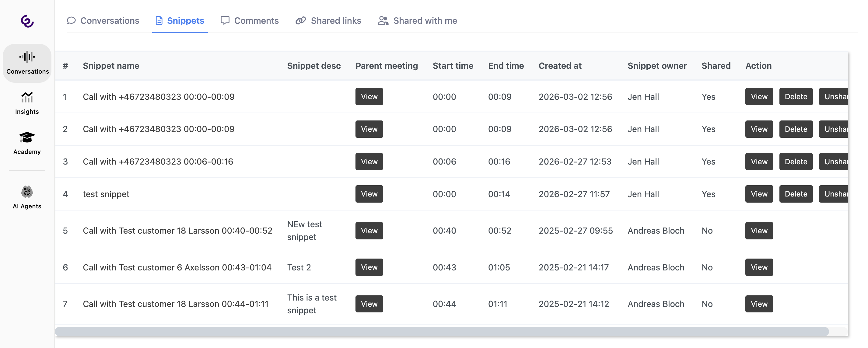The image size is (868, 348).
Task: Go to the Academy graduation cap icon
Action: 27,138
